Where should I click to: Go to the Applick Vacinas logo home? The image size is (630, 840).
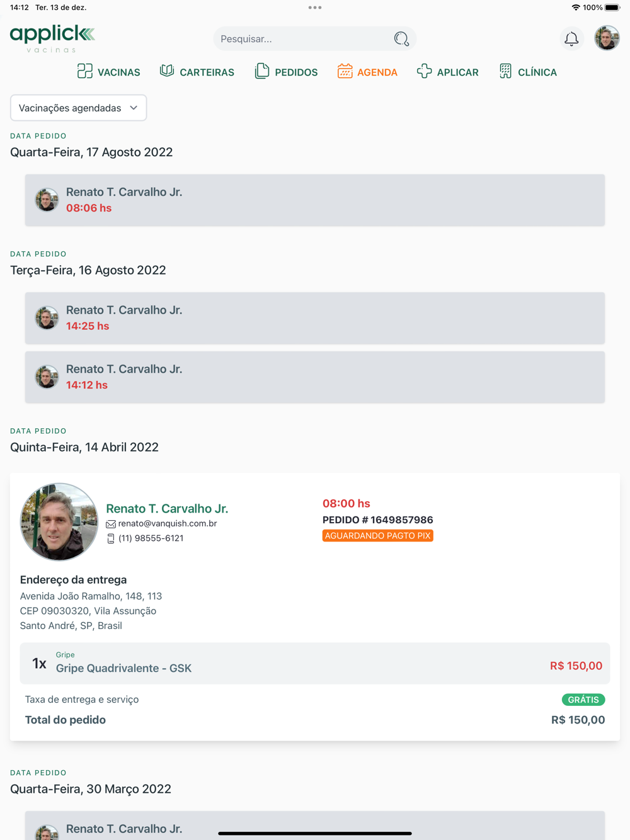coord(52,38)
